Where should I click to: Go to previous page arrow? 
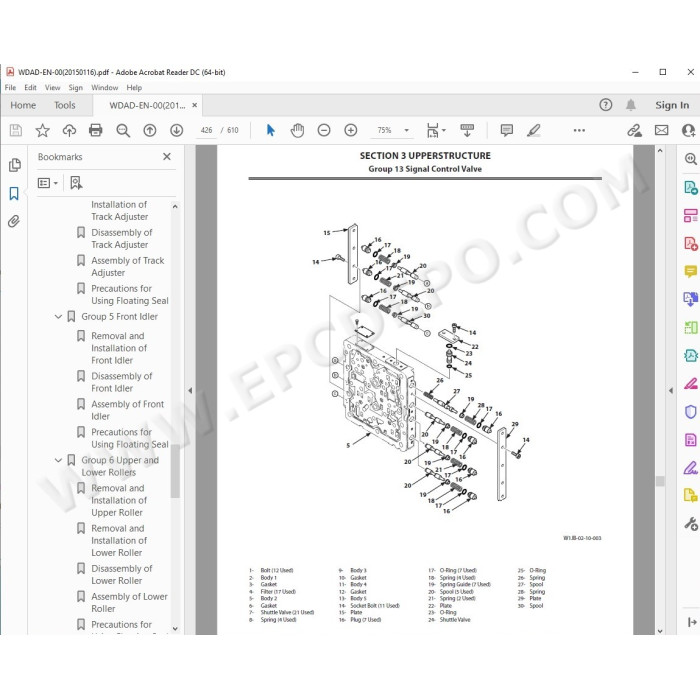[x=150, y=130]
